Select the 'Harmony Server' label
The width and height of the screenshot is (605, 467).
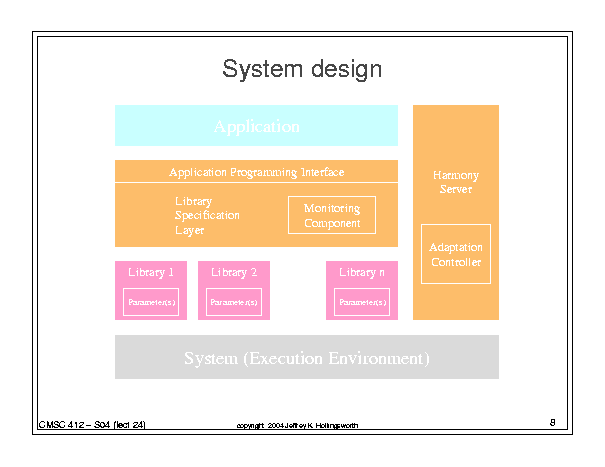click(x=456, y=182)
